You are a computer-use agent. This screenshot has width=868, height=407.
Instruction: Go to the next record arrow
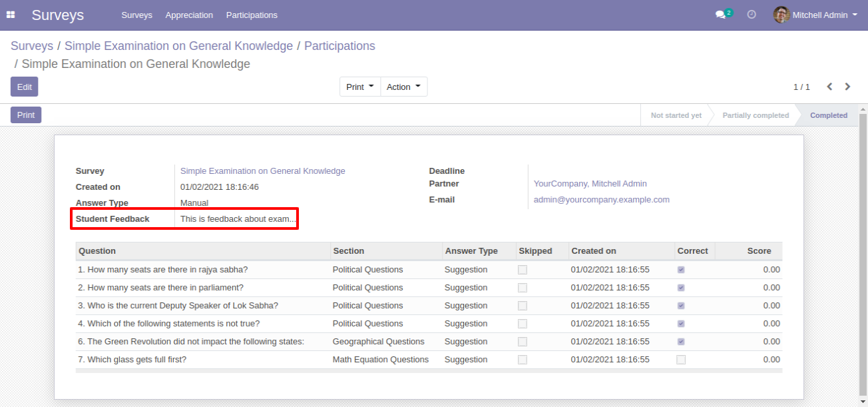coord(847,87)
